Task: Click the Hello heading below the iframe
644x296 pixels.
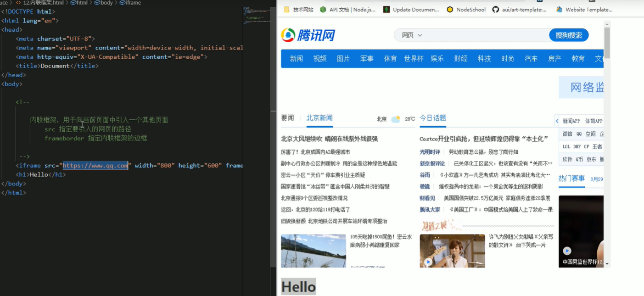Action: pos(298,287)
